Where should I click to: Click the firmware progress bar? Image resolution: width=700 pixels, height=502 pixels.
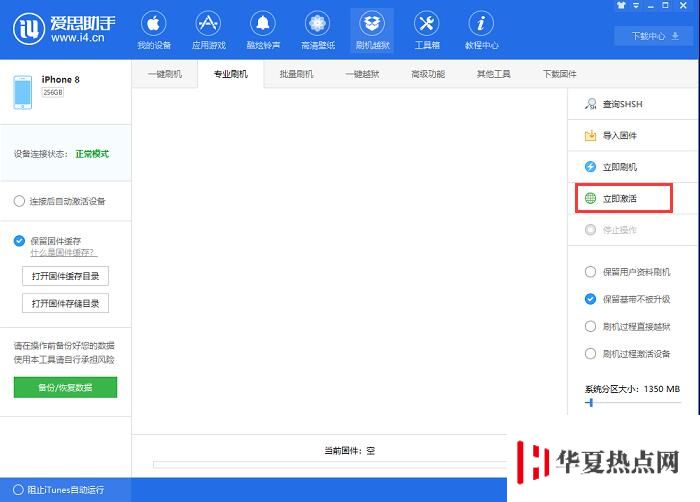pos(330,465)
